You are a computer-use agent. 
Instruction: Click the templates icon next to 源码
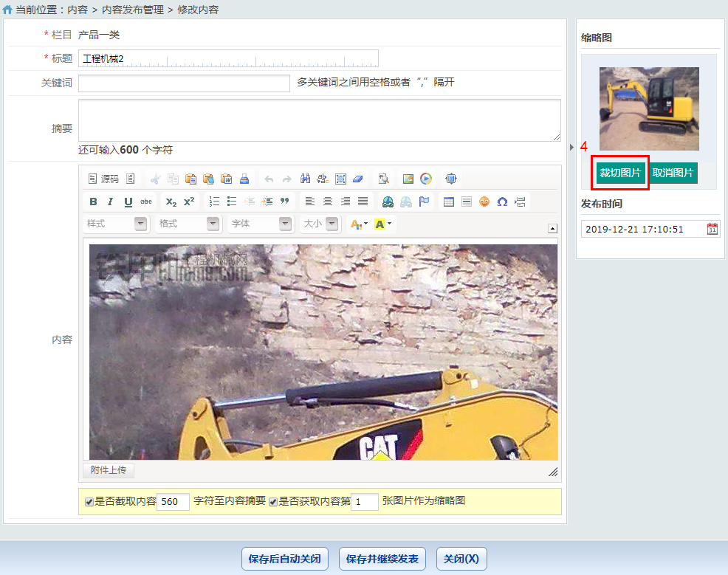pos(131,179)
